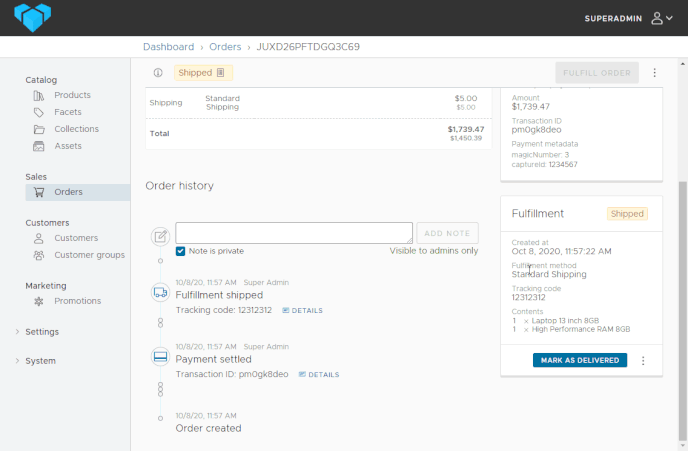Click the Vendure logo icon

32,17
